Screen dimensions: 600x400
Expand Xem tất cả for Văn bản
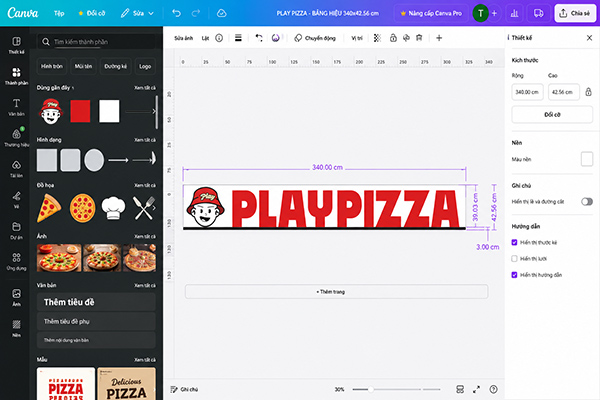coord(145,285)
